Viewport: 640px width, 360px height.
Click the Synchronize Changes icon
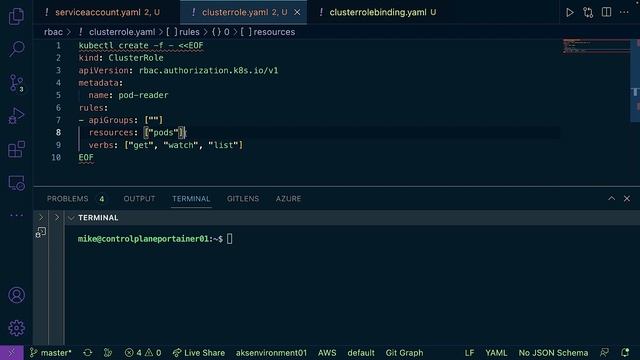point(88,353)
